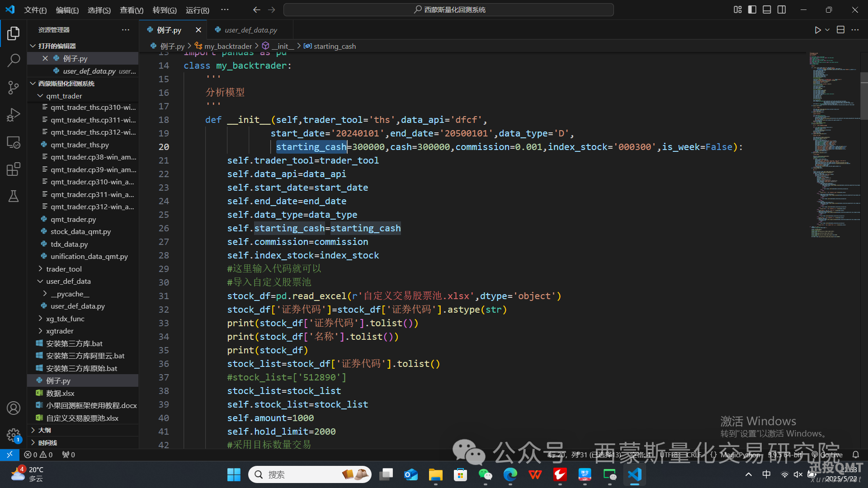
Task: Click the CRLF end-of-line selector
Action: (694, 455)
